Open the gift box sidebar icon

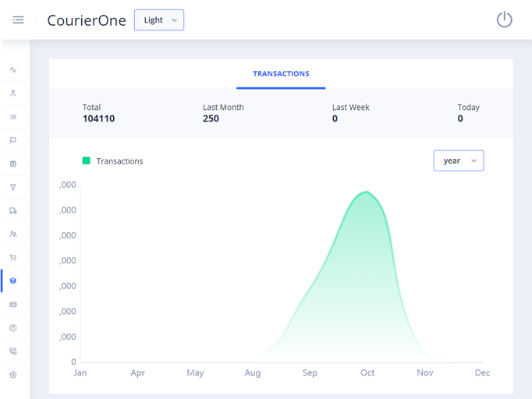[x=13, y=164]
